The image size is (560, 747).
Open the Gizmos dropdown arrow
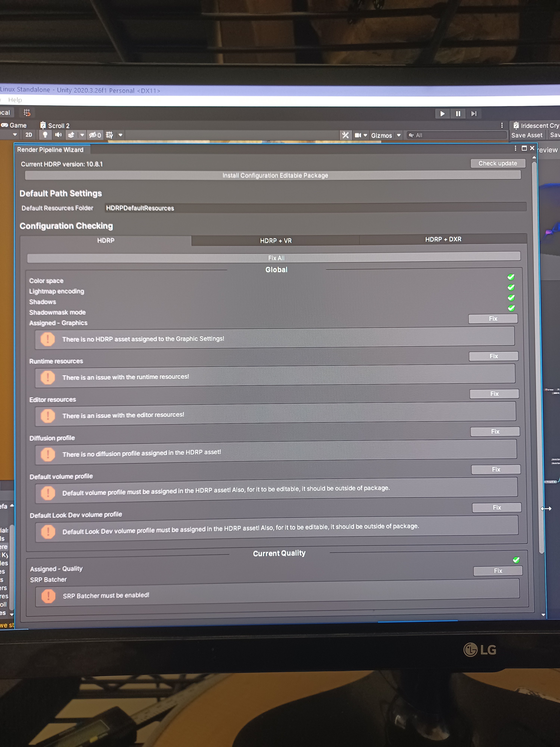coord(398,135)
